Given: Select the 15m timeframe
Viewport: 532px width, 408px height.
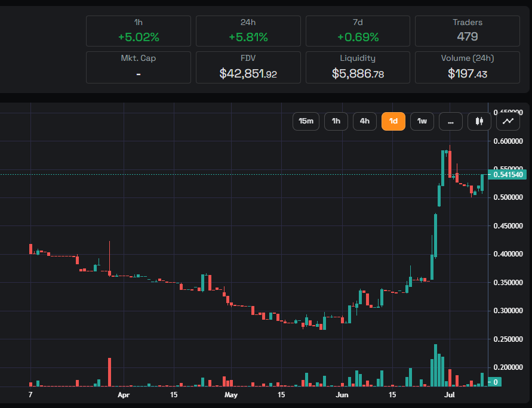Looking at the screenshot, I should [x=306, y=121].
